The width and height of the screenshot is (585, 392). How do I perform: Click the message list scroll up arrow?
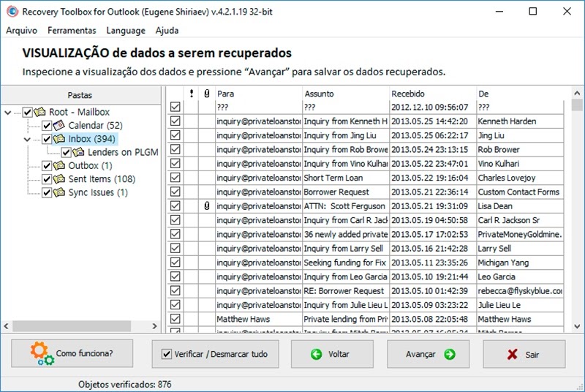click(x=577, y=93)
